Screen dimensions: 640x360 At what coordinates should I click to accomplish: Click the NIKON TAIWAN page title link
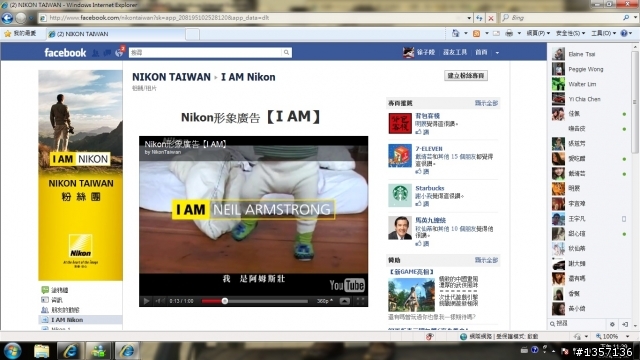[x=171, y=77]
